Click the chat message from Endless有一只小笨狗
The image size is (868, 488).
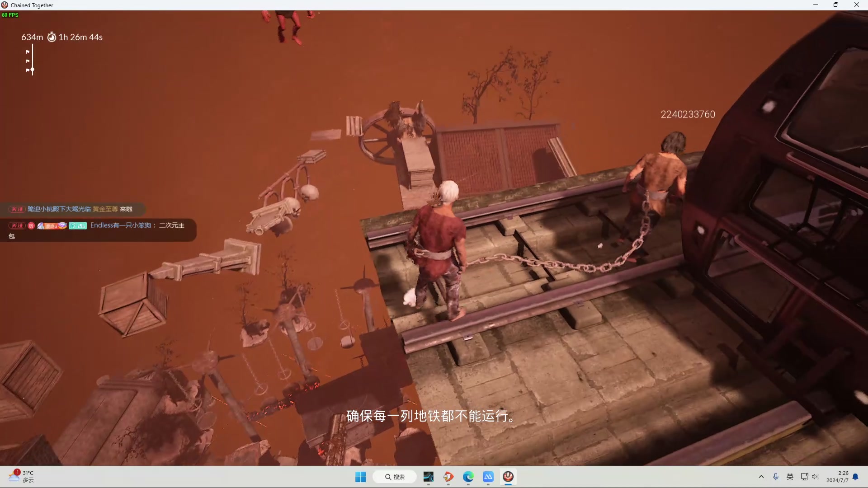[x=98, y=230]
